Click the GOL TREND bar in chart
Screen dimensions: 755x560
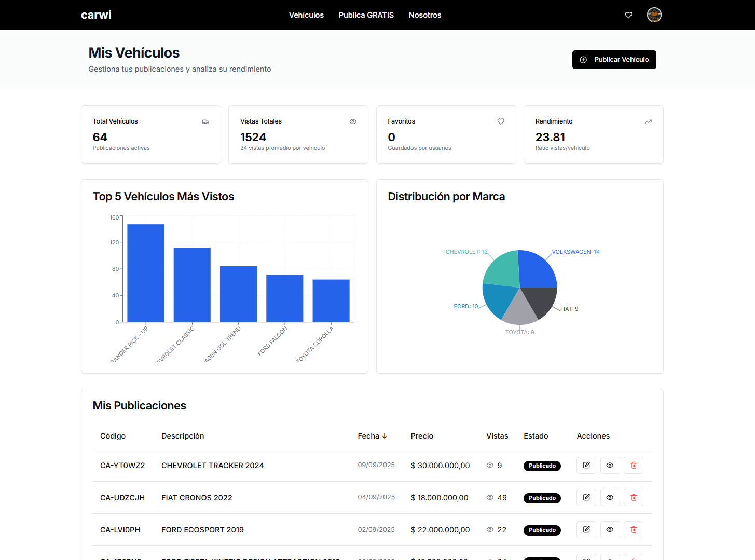239,294
